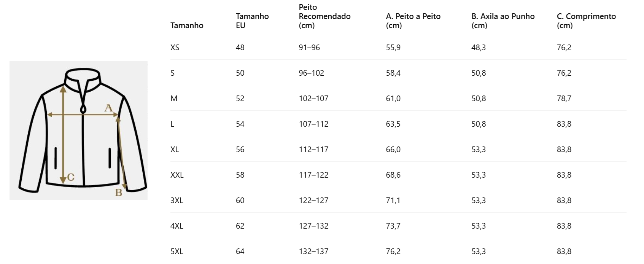The image size is (644, 264).
Task: Click the Tamanho column header
Action: (187, 25)
